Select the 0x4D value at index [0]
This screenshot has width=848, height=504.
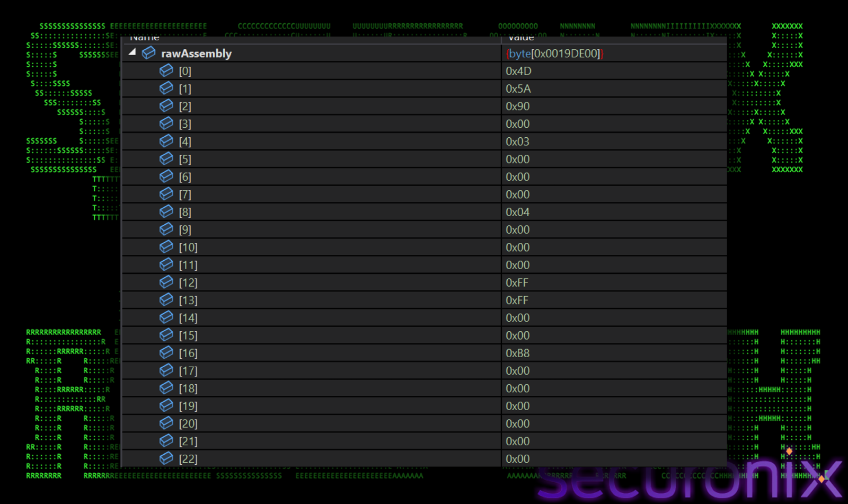pyautogui.click(x=518, y=71)
